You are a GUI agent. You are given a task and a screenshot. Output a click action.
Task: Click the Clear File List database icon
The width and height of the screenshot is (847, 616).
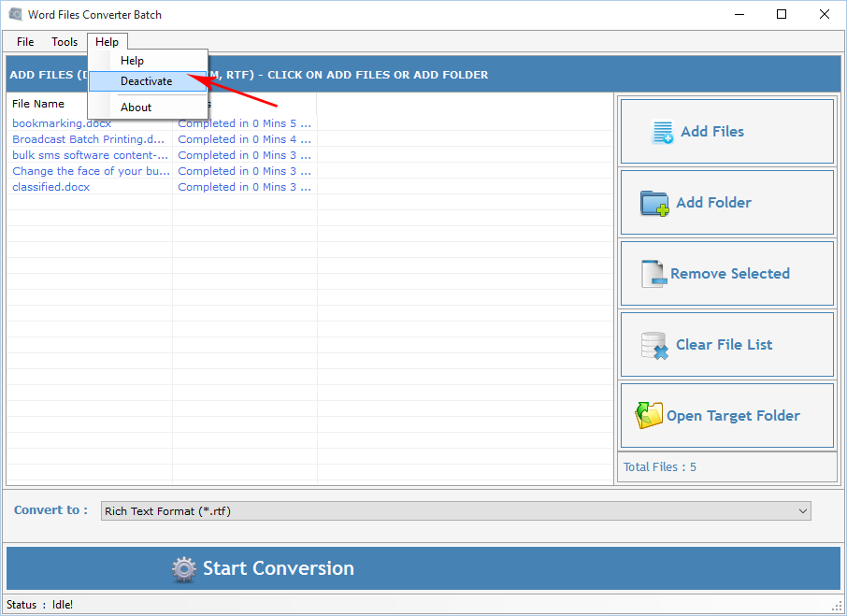(x=654, y=346)
